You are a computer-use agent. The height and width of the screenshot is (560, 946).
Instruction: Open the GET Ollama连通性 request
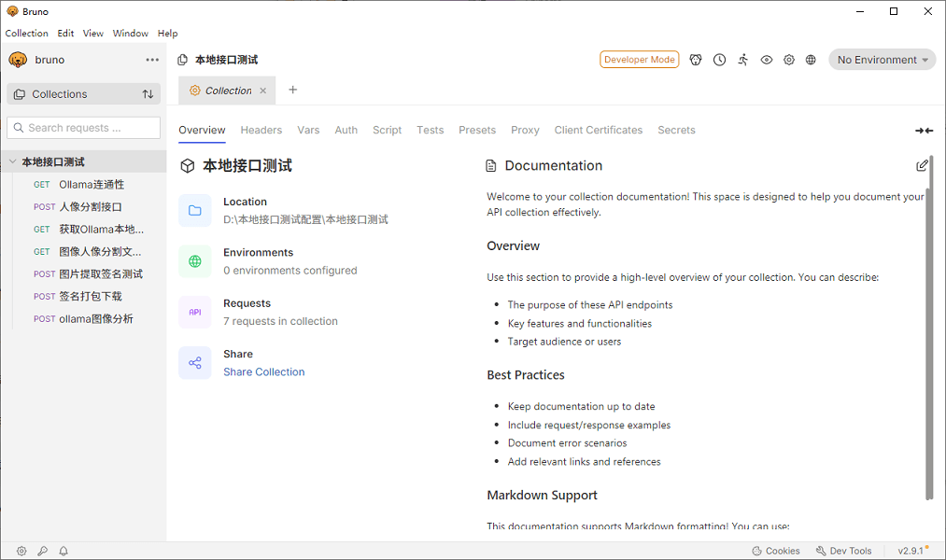(x=84, y=185)
